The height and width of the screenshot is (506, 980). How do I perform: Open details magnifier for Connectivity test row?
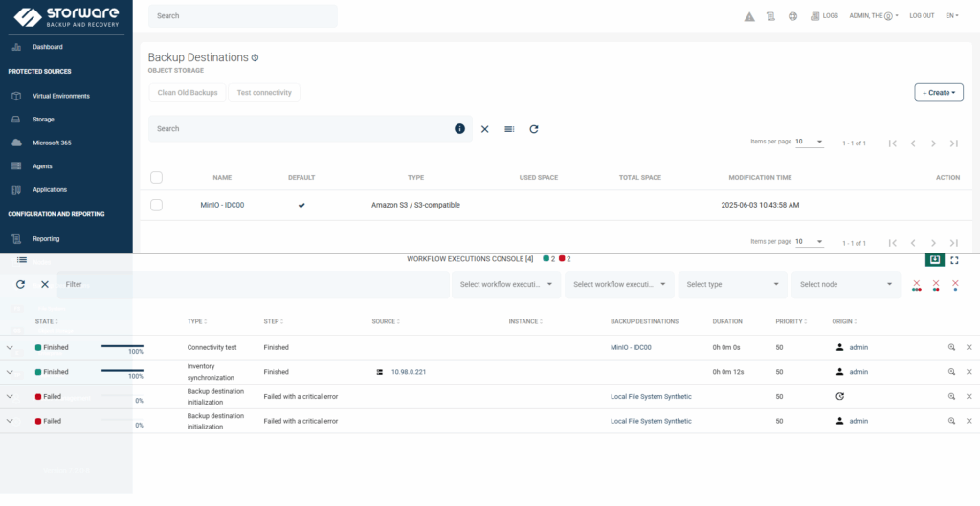(952, 347)
